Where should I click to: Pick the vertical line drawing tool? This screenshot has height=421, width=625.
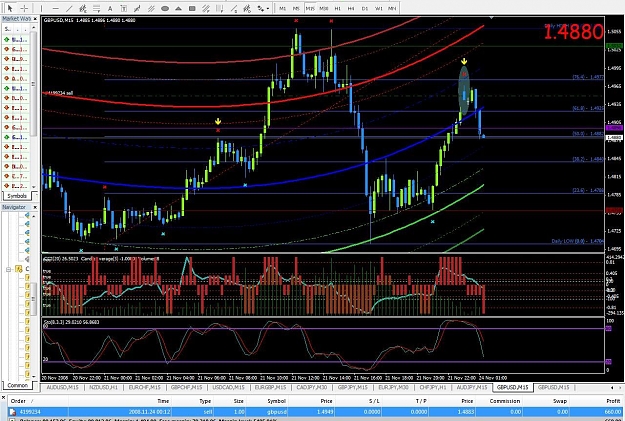click(x=41, y=8)
